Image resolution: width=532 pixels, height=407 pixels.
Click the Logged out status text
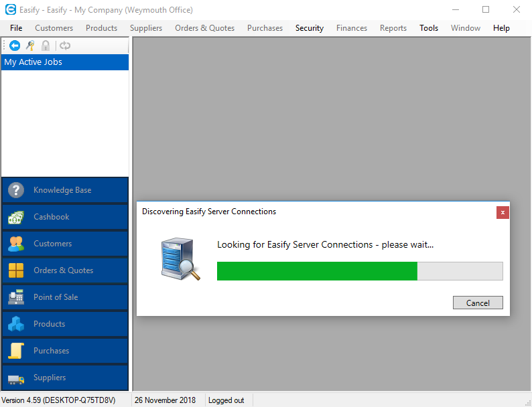[x=226, y=400]
